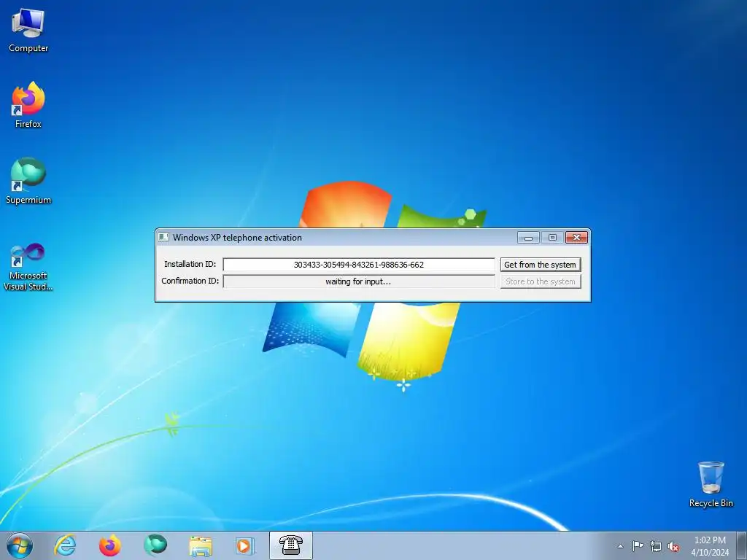Open the clock showing 1:02 PM
Viewport: 747px width, 560px height.
coord(710,546)
